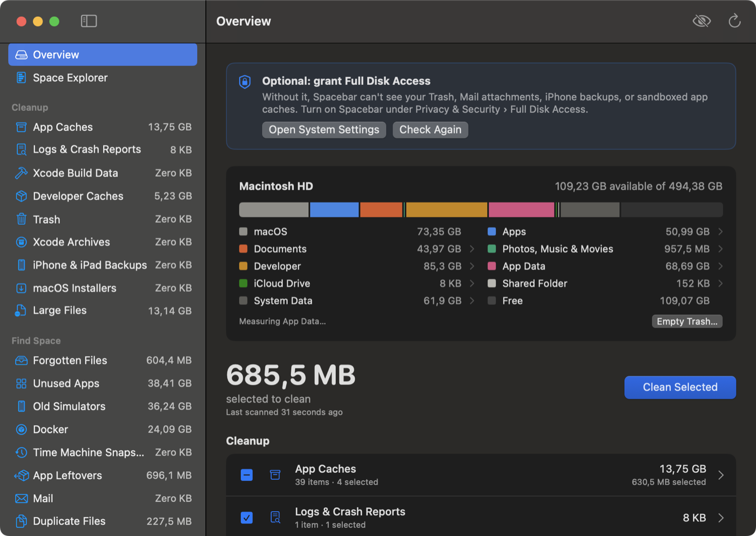The image size is (756, 536).
Task: Click the Large Files icon
Action: 21,311
